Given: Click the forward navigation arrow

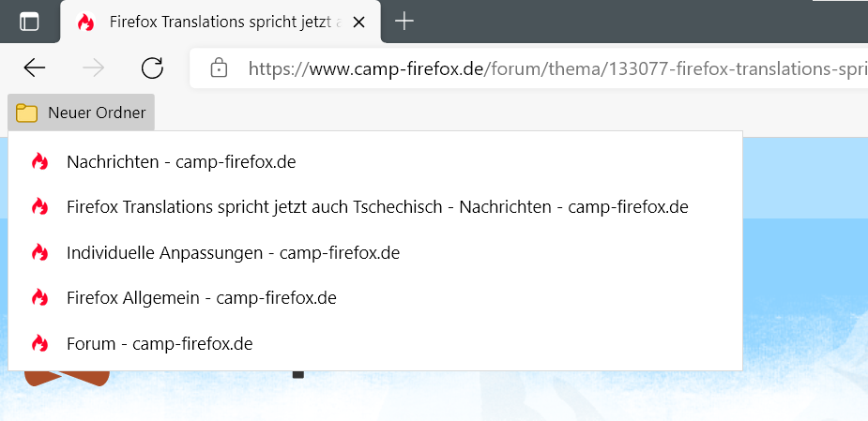Looking at the screenshot, I should pyautogui.click(x=93, y=68).
